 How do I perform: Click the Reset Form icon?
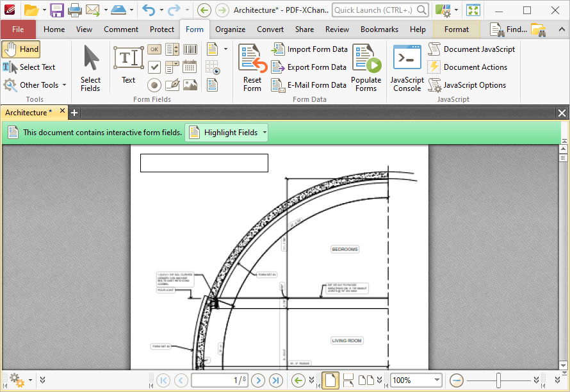252,68
